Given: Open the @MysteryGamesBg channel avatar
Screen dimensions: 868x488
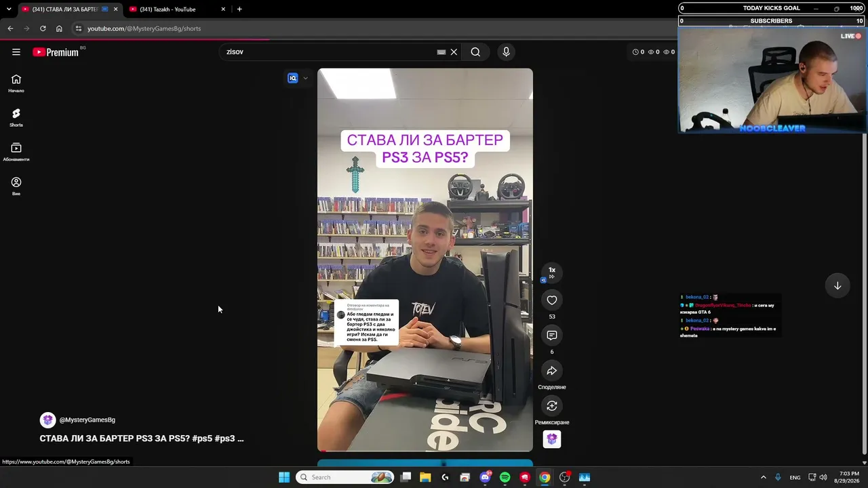Looking at the screenshot, I should tap(47, 420).
